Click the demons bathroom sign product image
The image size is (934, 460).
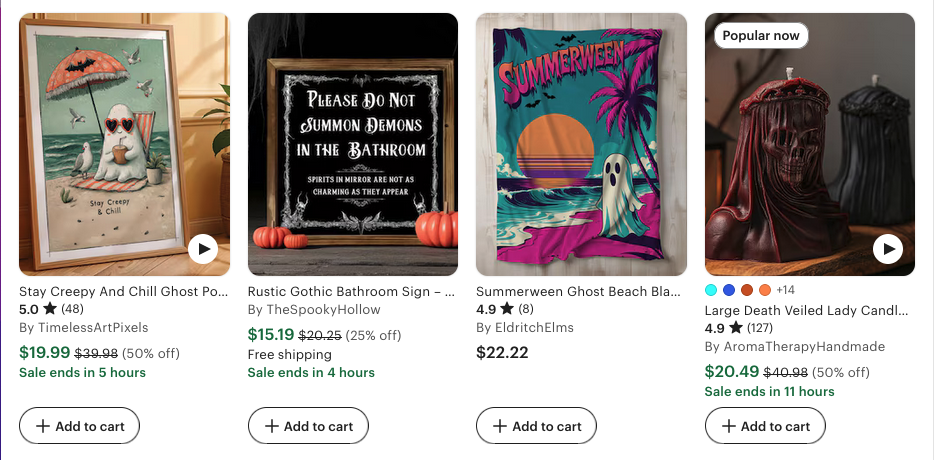pyautogui.click(x=352, y=144)
